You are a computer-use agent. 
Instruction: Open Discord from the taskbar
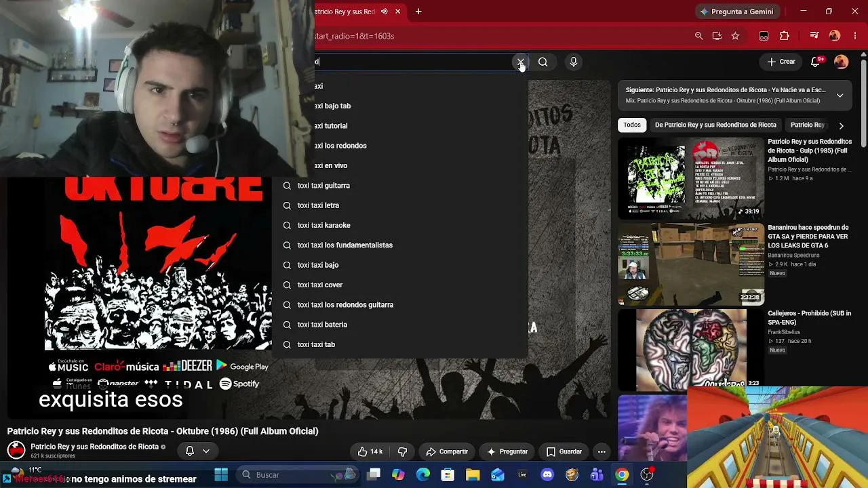pyautogui.click(x=547, y=474)
